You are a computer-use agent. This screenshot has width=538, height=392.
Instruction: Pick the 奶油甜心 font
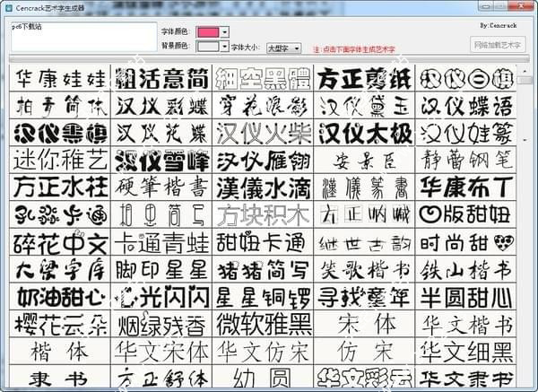pyautogui.click(x=60, y=297)
